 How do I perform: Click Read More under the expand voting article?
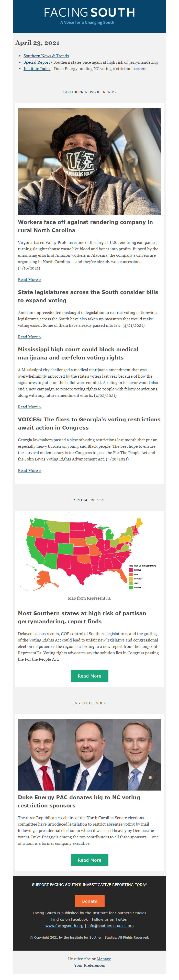pyautogui.click(x=30, y=337)
